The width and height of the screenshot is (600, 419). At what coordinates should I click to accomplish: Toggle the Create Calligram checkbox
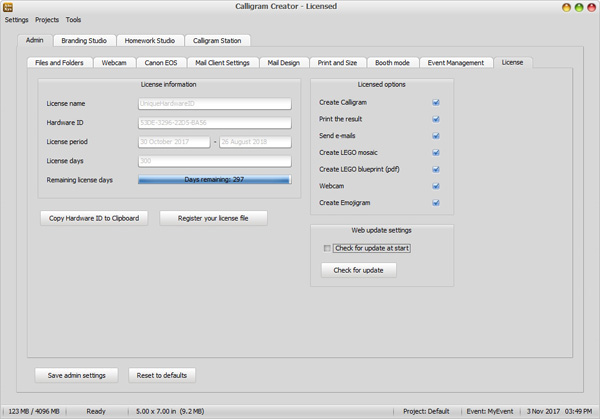coord(436,103)
